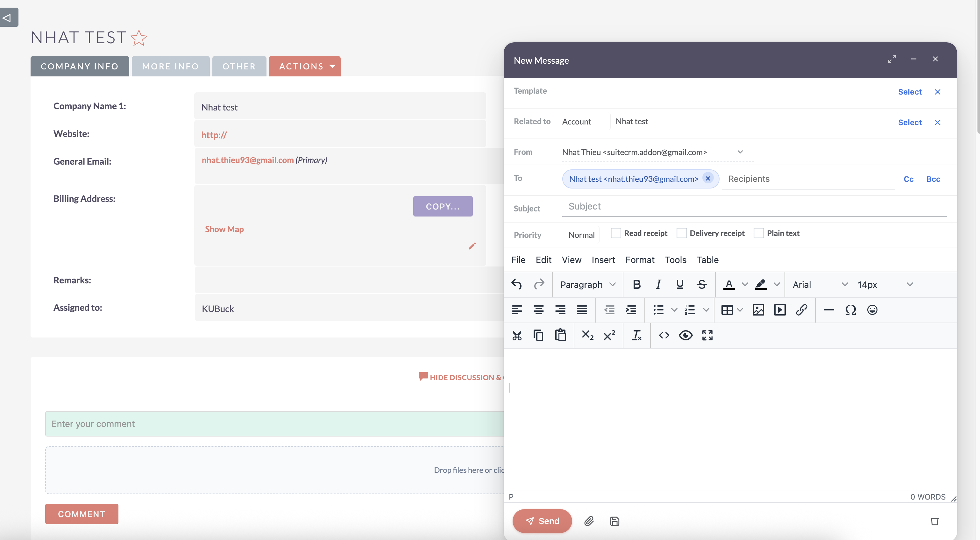Insert an image into the email body
The image size is (980, 540).
tap(758, 310)
